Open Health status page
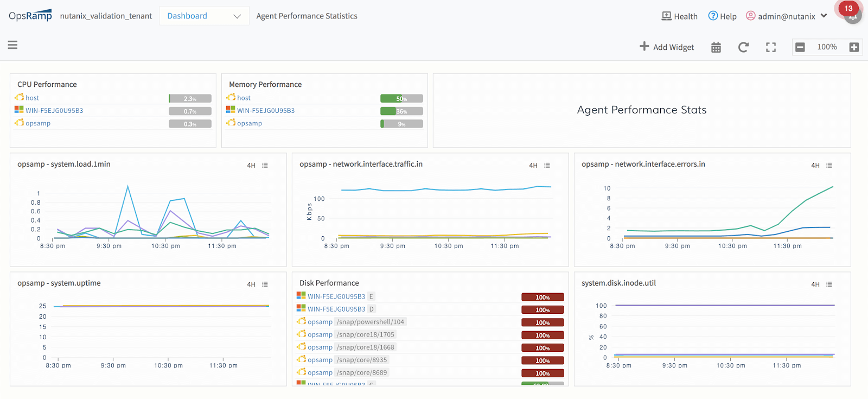868x399 pixels. coord(679,16)
